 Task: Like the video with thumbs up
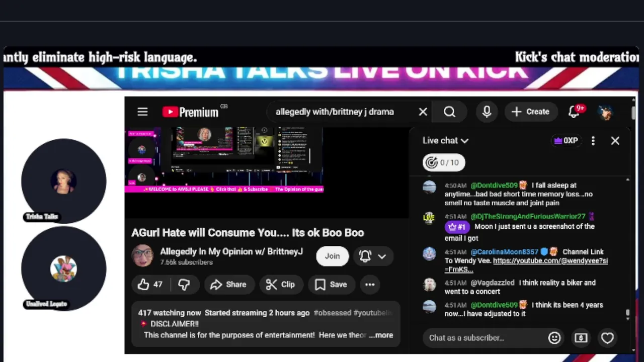point(150,285)
